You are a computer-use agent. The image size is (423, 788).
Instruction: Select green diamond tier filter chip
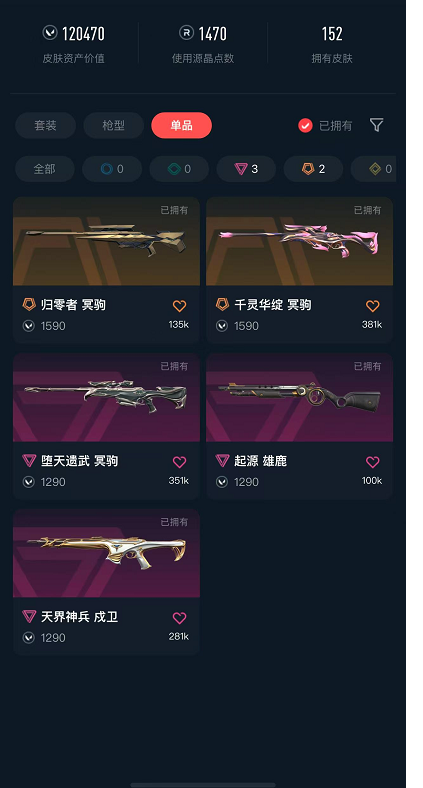tap(179, 169)
